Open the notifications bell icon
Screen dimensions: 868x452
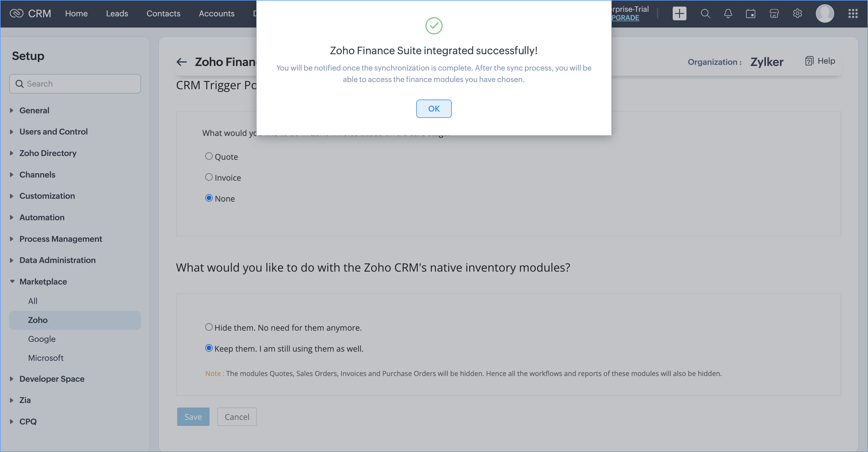click(728, 13)
